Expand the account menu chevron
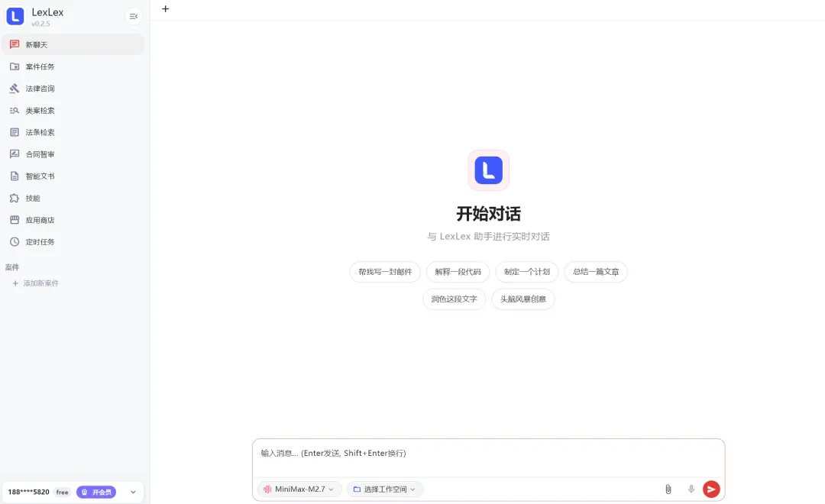The height and width of the screenshot is (504, 825). pos(133,493)
